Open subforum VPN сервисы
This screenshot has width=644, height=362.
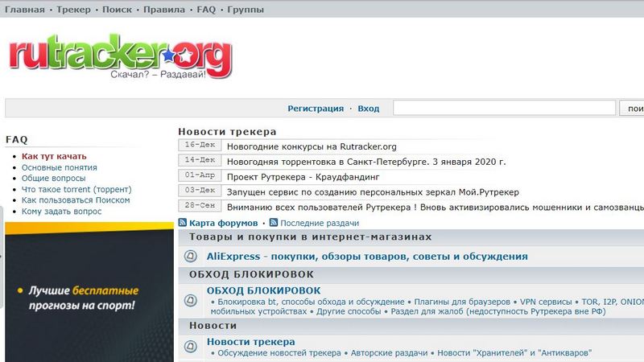coord(546,302)
